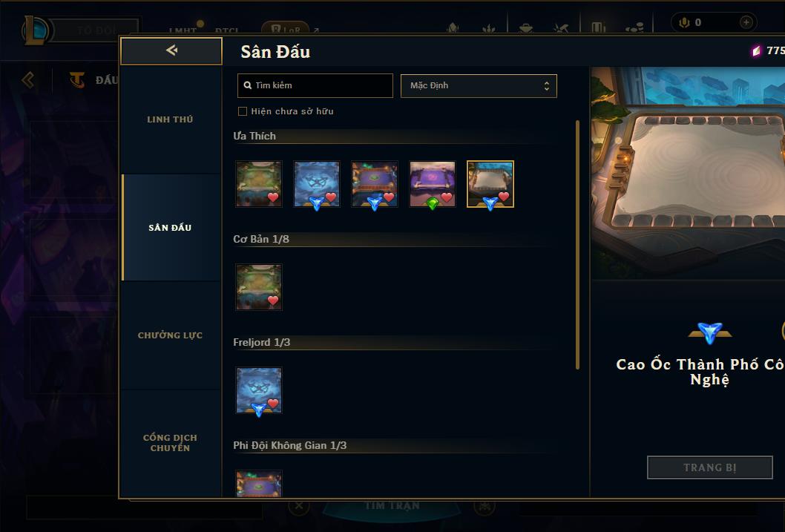Image resolution: width=785 pixels, height=532 pixels.
Task: Open the Cổng Dịch Chuyển tab
Action: click(170, 442)
